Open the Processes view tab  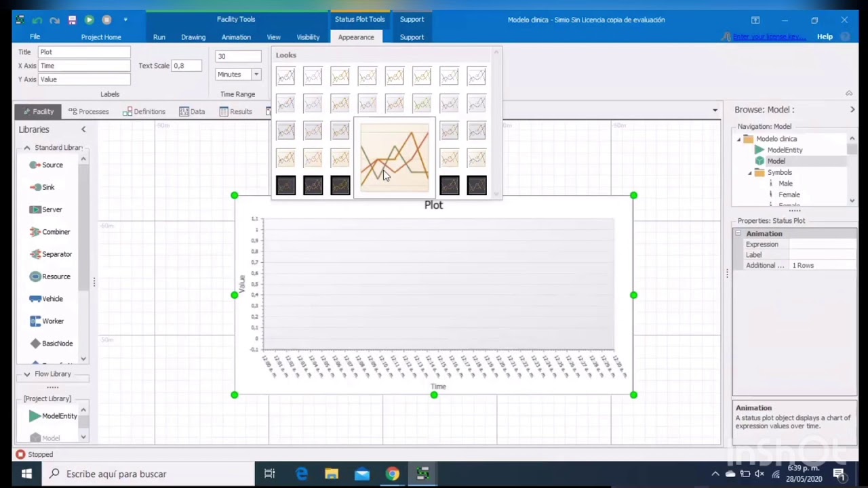coord(88,111)
